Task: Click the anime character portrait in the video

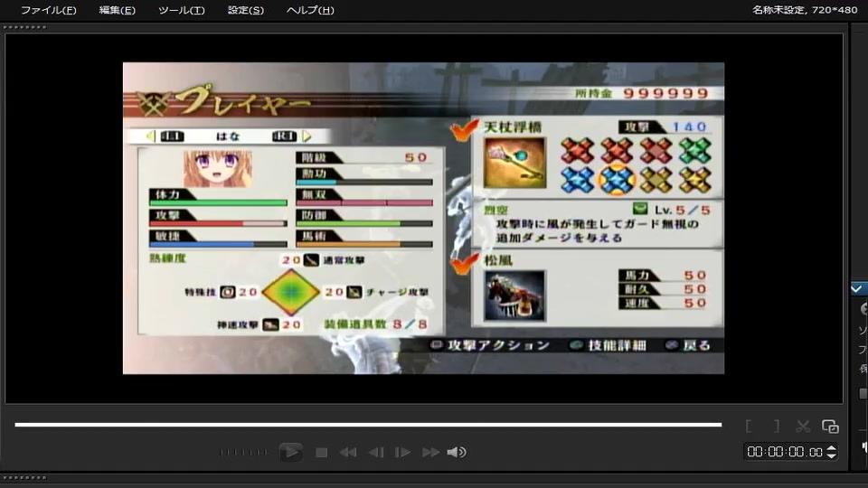Action: (218, 168)
